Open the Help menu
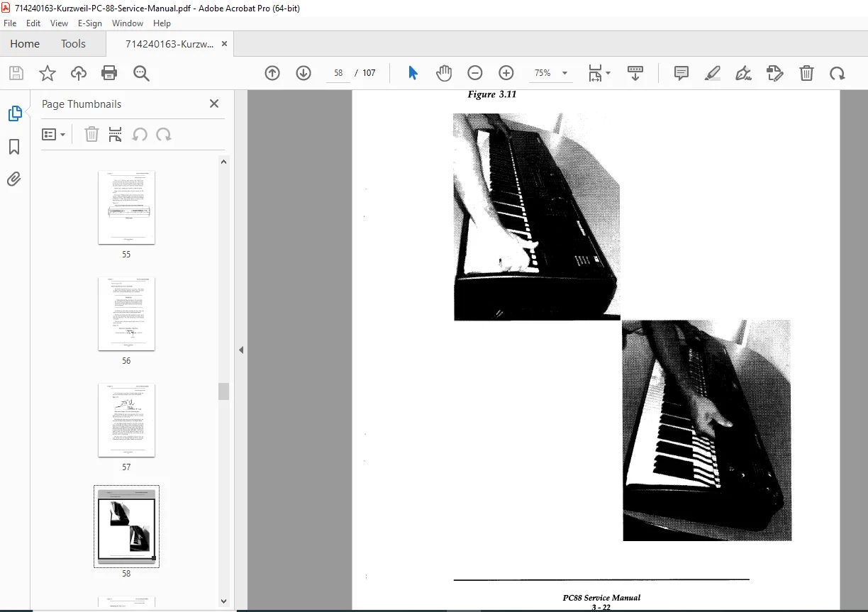Image resolution: width=868 pixels, height=612 pixels. pyautogui.click(x=162, y=23)
